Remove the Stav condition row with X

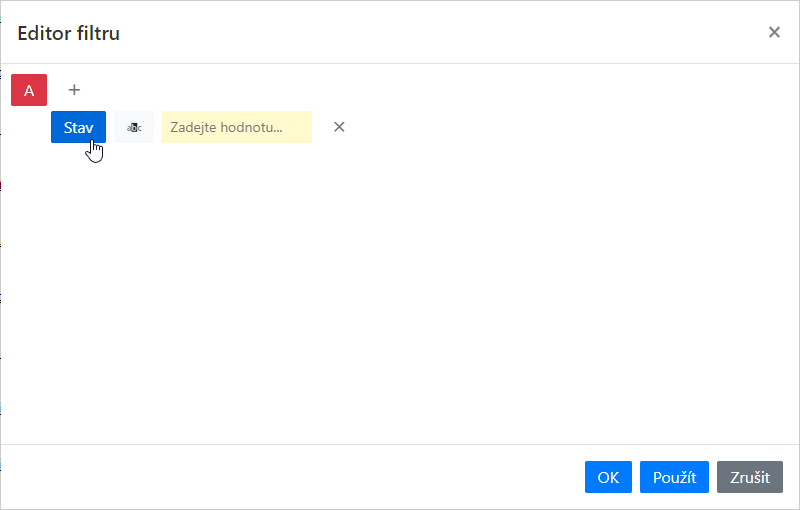coord(339,127)
